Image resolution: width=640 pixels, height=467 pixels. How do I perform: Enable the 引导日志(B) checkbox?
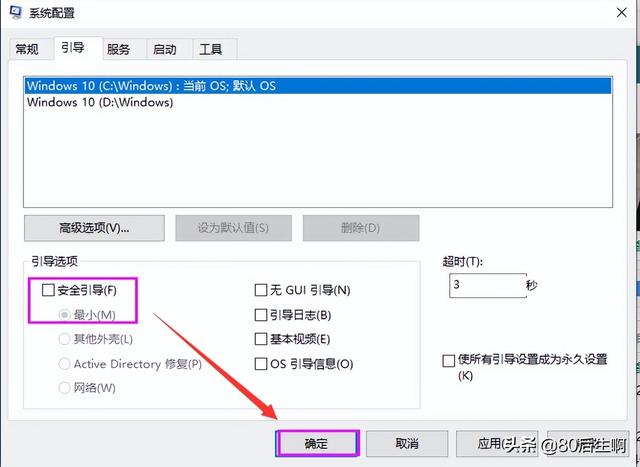[261, 315]
